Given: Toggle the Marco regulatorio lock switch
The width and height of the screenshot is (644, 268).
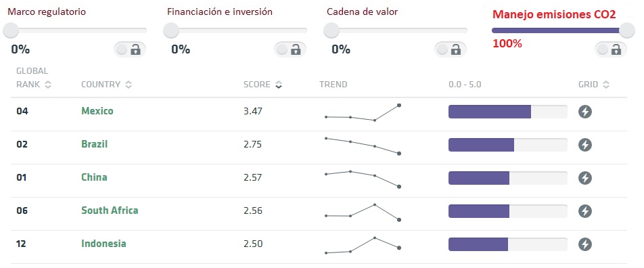Looking at the screenshot, I should (130, 49).
